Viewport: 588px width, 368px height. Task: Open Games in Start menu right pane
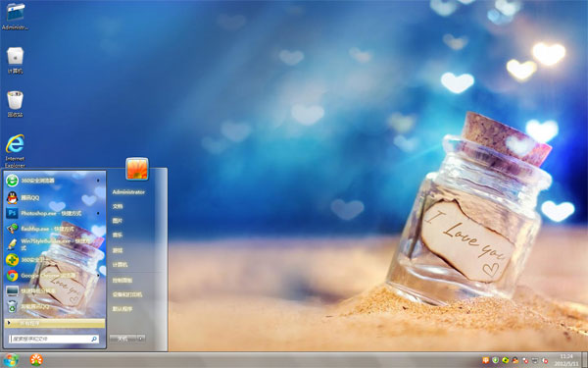[118, 250]
